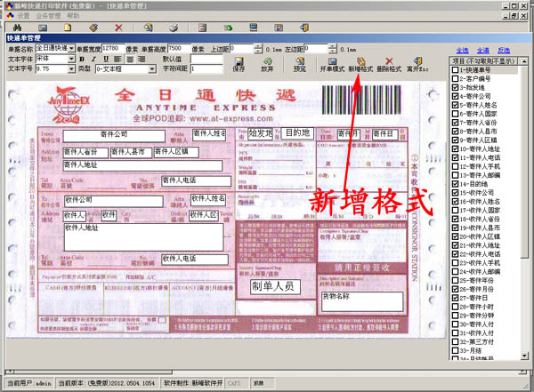The image size is (534, 392).
Task: Toggle bold text formatting
Action: 82,59
